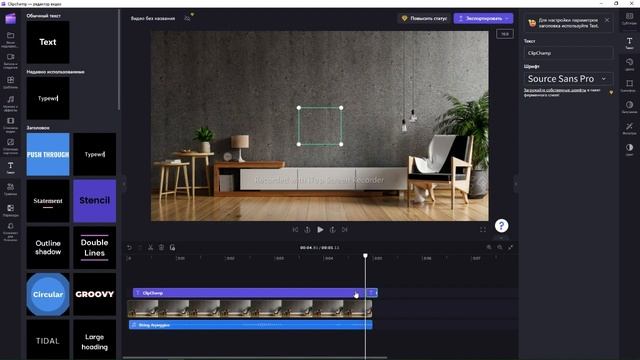Select the blue audio track clip
The image size is (640, 360).
(x=251, y=325)
